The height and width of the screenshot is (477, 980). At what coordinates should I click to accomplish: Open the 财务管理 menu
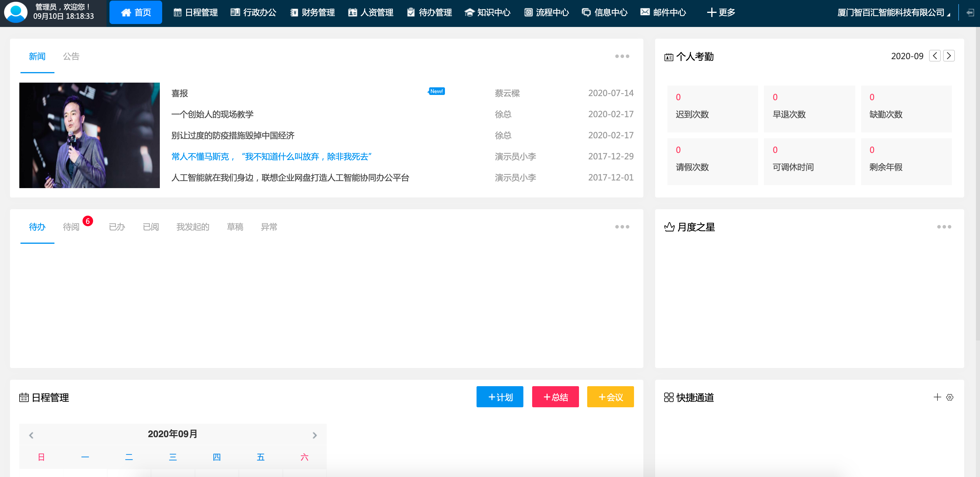tap(312, 13)
